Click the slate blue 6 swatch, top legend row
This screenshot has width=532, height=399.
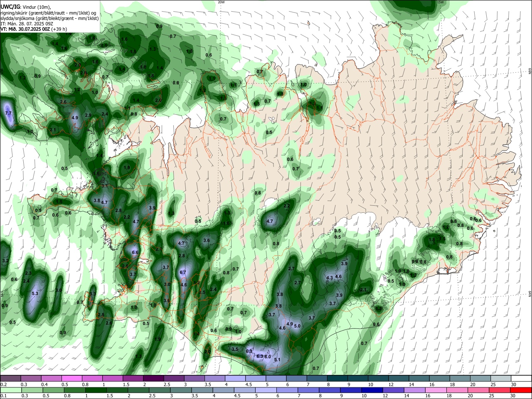tap(297, 379)
